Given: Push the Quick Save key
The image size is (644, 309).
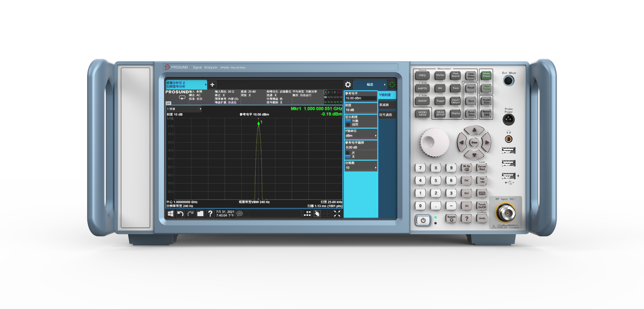Looking at the screenshot, I should 471,113.
